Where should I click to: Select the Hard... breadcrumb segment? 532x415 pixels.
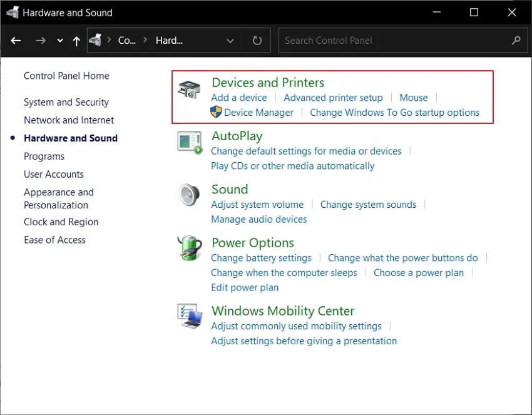point(169,41)
